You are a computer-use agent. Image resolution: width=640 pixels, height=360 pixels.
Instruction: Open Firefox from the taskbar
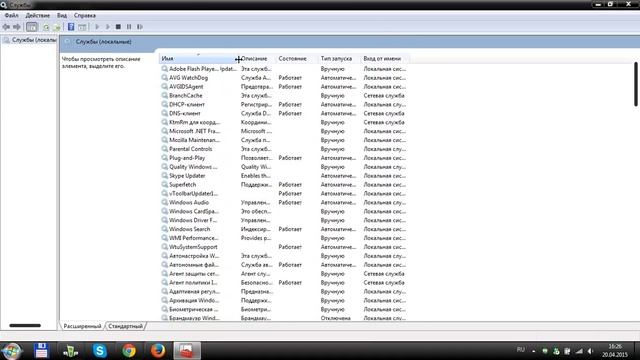pos(158,351)
